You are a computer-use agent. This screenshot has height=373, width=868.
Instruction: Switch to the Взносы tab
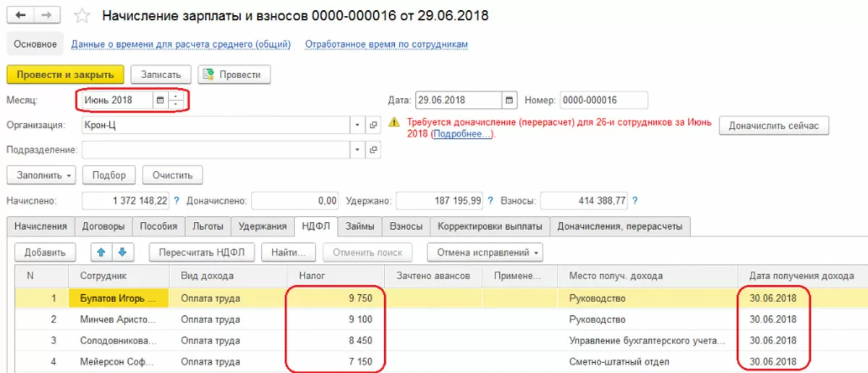point(406,226)
